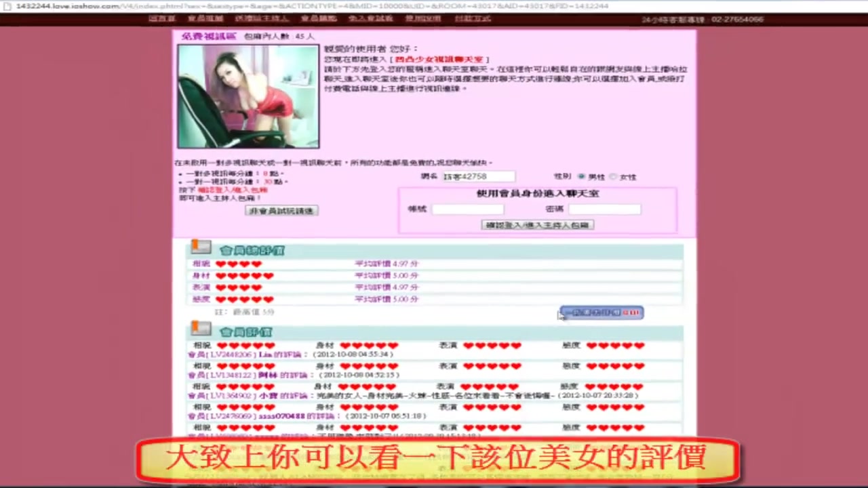The image size is (868, 488).
Task: Focus the 帳號 account input field
Action: click(x=468, y=209)
